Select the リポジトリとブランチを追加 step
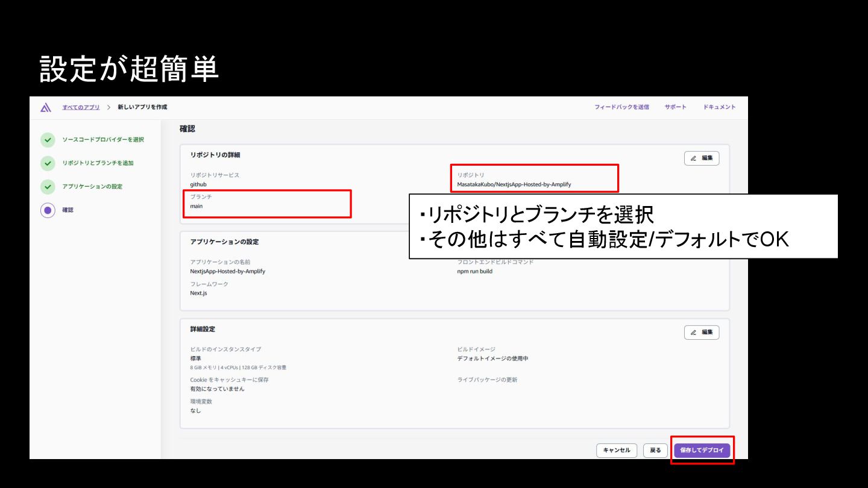868x488 pixels. (98, 163)
